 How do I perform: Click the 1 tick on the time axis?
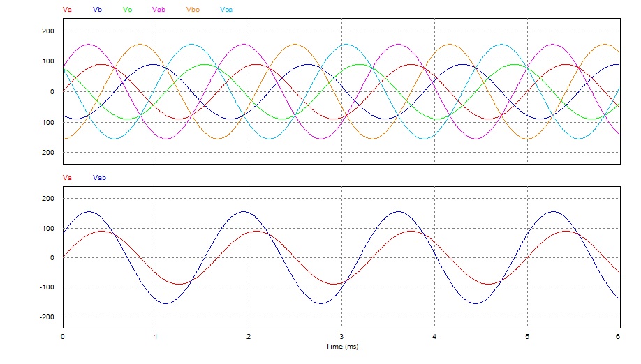click(x=156, y=337)
